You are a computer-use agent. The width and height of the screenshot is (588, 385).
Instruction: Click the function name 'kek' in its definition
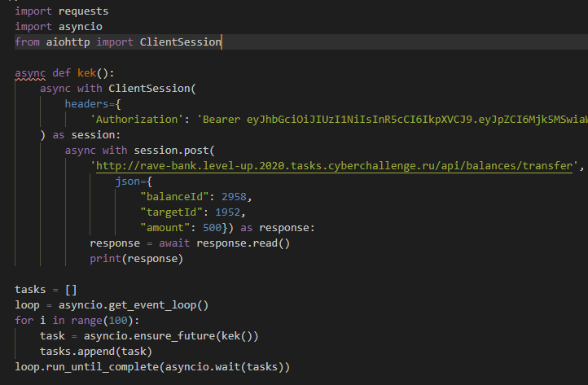pyautogui.click(x=86, y=72)
